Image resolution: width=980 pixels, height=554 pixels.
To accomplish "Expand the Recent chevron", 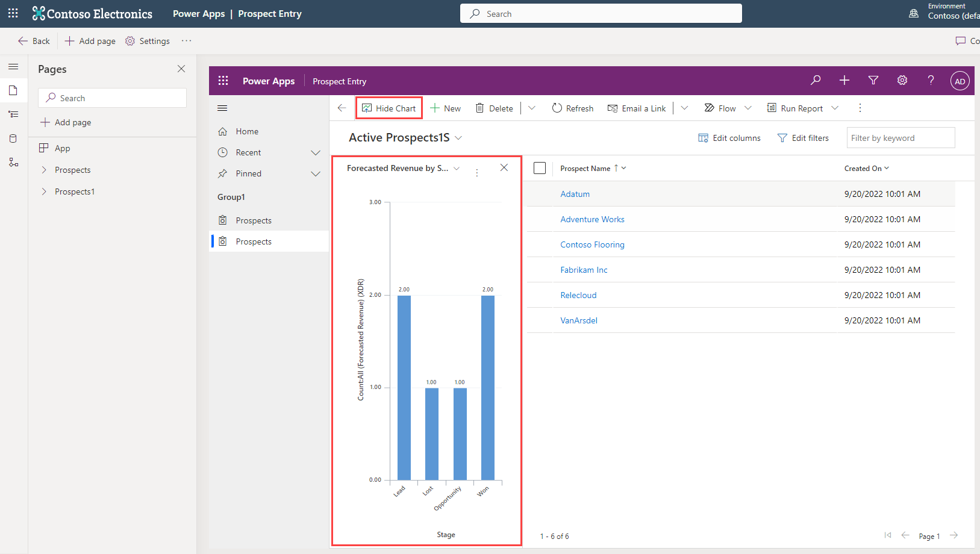I will (x=316, y=153).
